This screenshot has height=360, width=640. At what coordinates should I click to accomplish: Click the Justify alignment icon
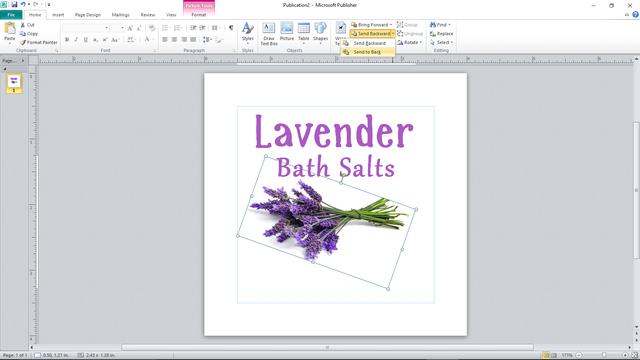click(x=193, y=39)
